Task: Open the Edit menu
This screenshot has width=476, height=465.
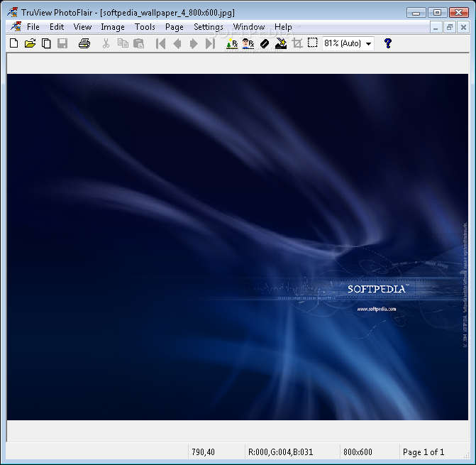Action: pyautogui.click(x=57, y=27)
